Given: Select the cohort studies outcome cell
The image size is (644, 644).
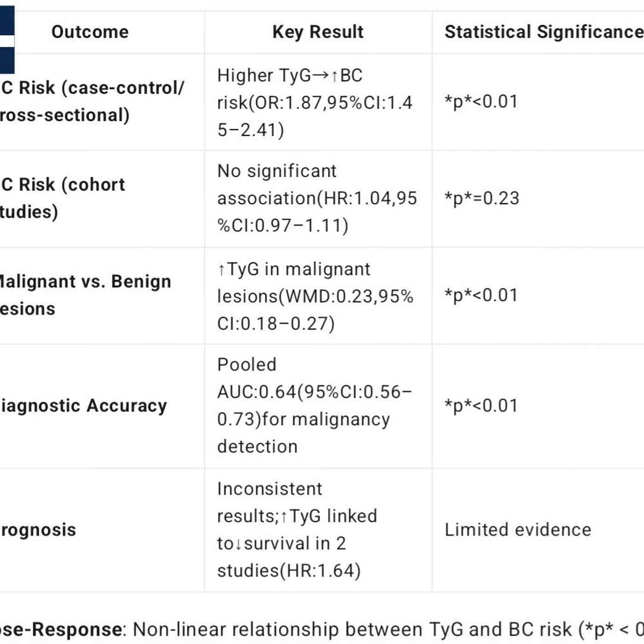Looking at the screenshot, I should pos(63,198).
